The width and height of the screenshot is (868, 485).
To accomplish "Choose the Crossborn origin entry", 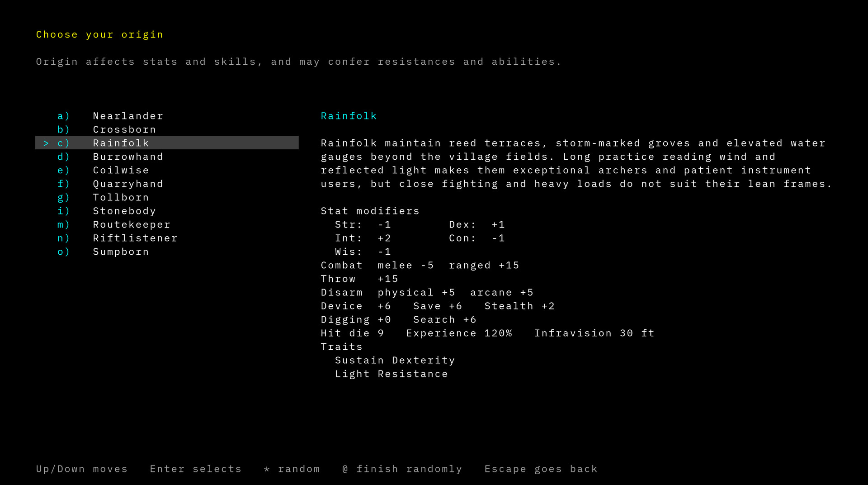I will point(167,129).
